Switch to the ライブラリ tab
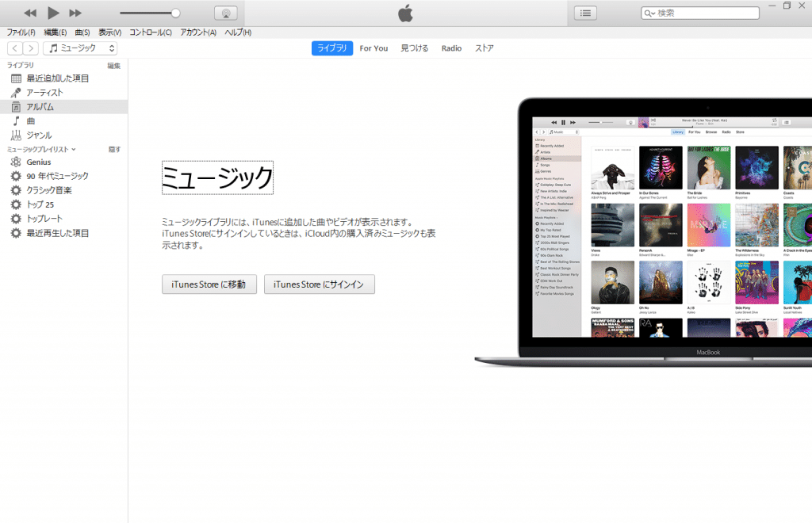812x523 pixels. (332, 48)
